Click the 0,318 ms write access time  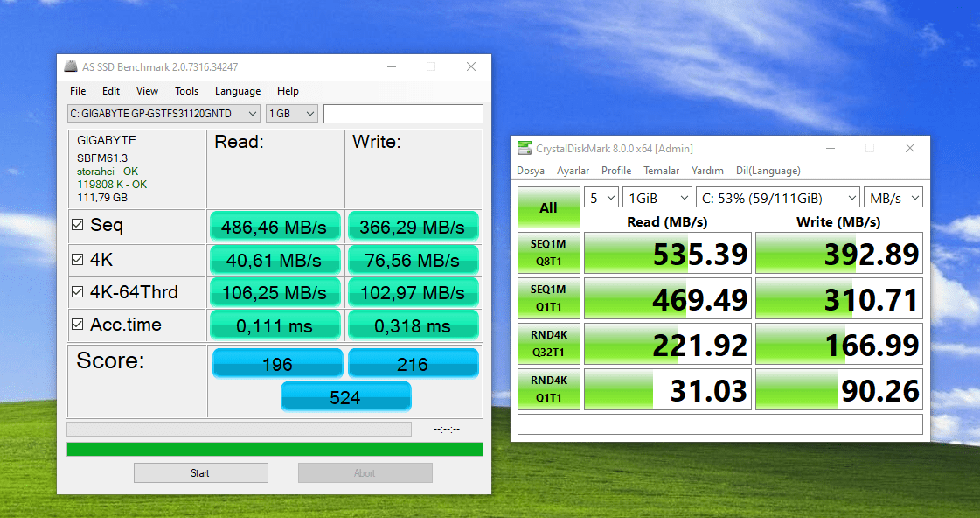coord(414,325)
